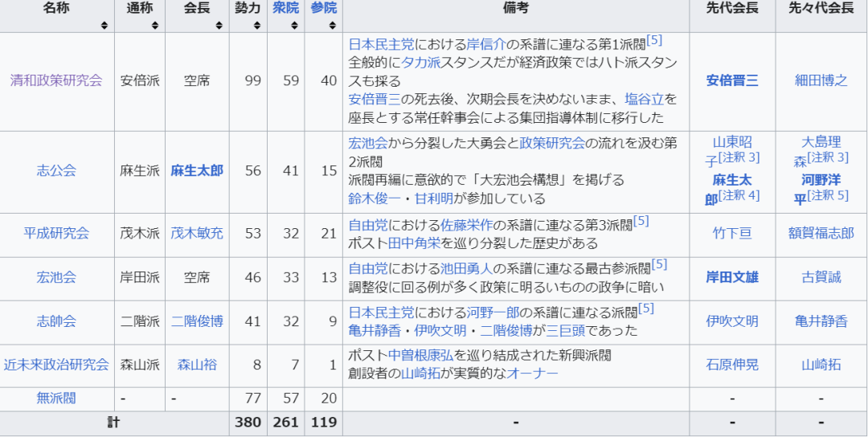Image resolution: width=868 pixels, height=437 pixels.
Task: Open the 衆院 header link
Action: 285,8
